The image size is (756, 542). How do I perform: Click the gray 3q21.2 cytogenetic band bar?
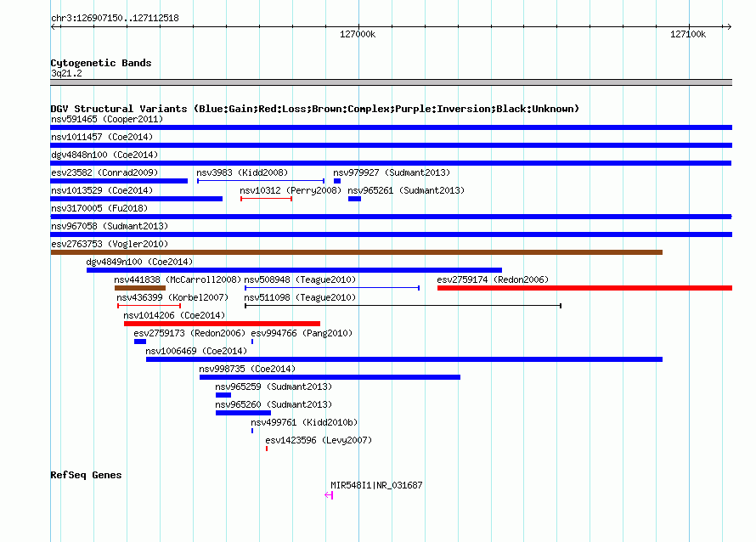(391, 82)
